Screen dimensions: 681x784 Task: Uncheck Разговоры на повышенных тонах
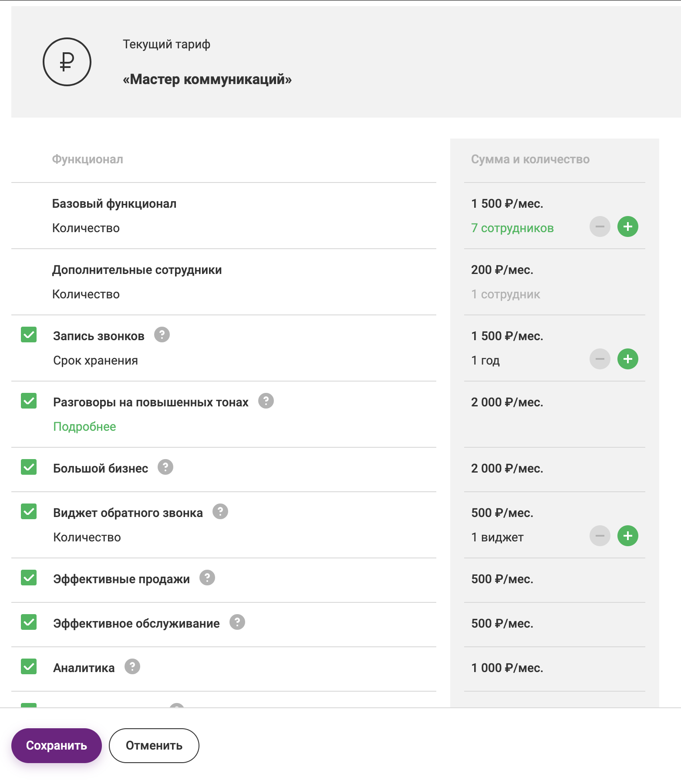[29, 401]
